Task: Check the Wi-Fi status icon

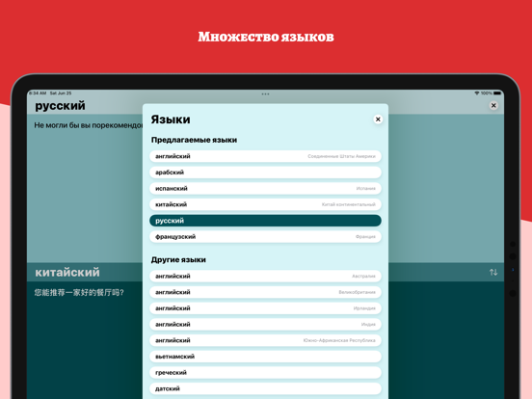Action: (x=477, y=93)
